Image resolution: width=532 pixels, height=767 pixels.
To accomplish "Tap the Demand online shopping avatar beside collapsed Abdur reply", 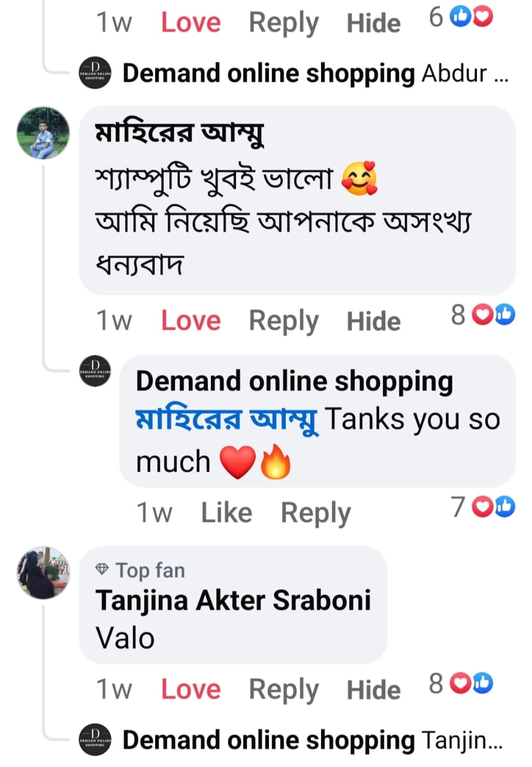I will [96, 74].
